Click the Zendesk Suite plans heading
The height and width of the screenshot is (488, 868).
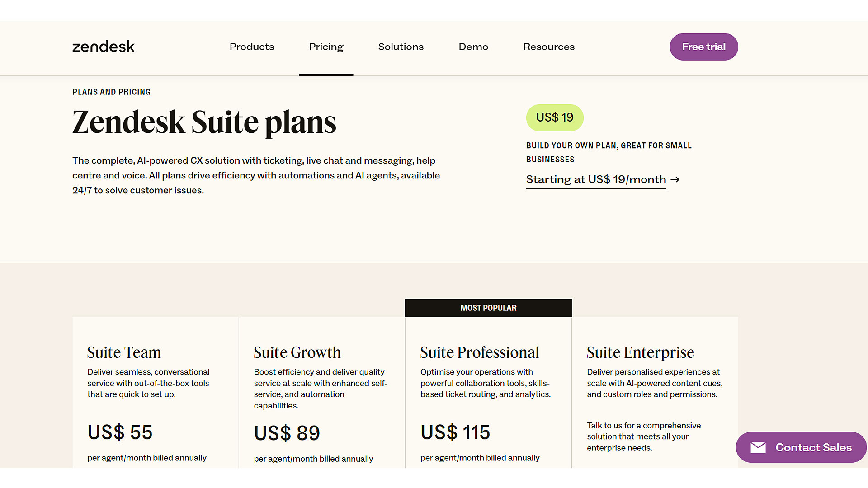[x=204, y=122]
